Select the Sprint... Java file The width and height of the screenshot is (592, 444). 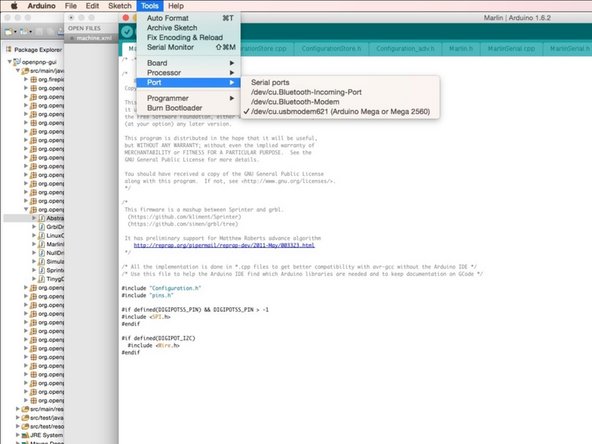pos(55,270)
